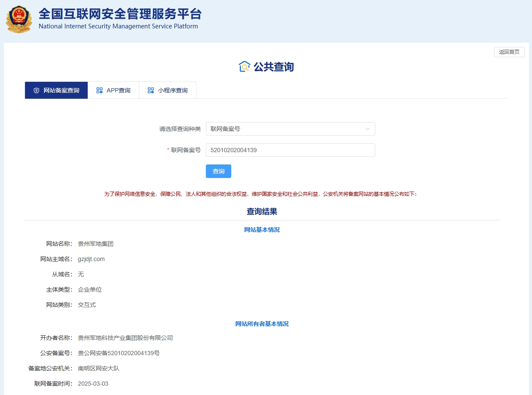Click the 联网备案时间 label
This screenshot has height=395, width=532.
53,384
